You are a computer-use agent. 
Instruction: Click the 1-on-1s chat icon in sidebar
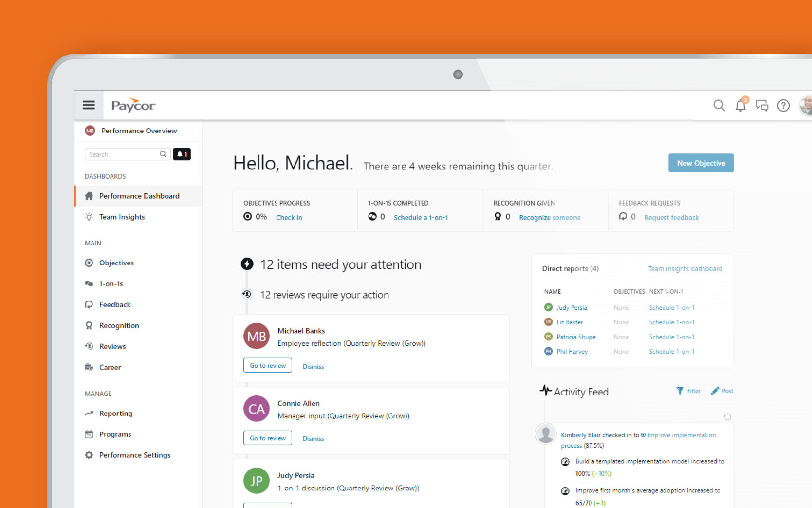[x=89, y=283]
